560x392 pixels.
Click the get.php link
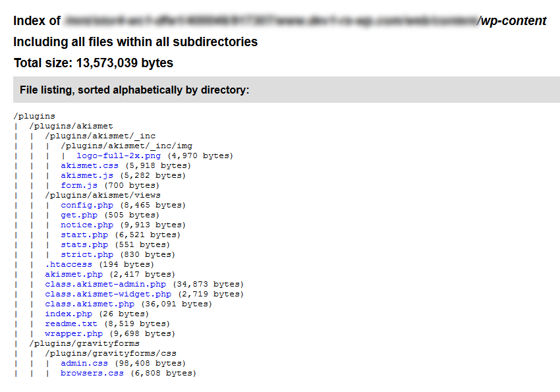coord(79,215)
